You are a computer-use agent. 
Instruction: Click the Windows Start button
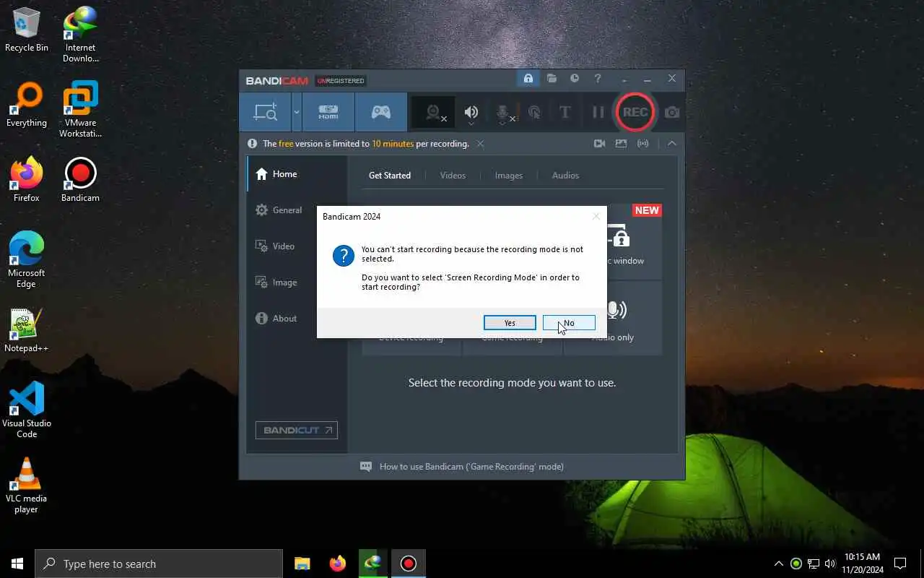[x=17, y=564]
